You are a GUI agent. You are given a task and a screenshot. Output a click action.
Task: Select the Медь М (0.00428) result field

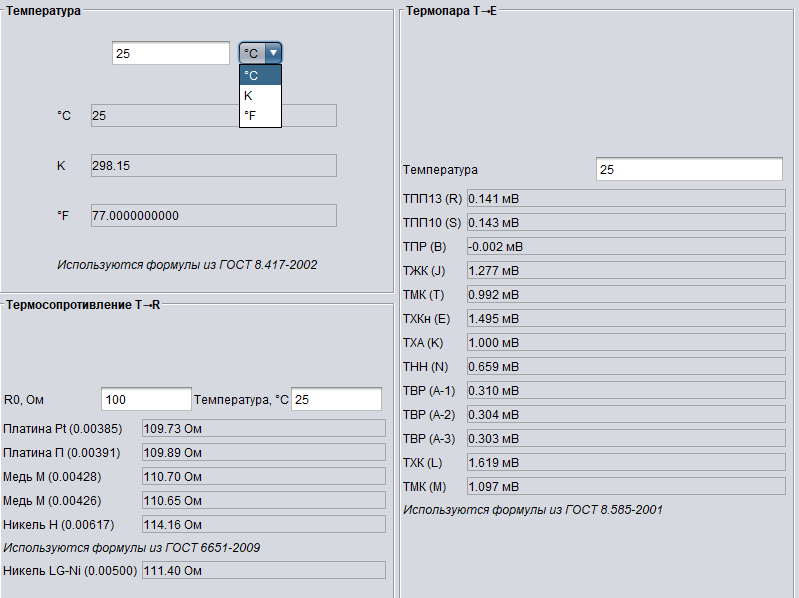pos(263,477)
